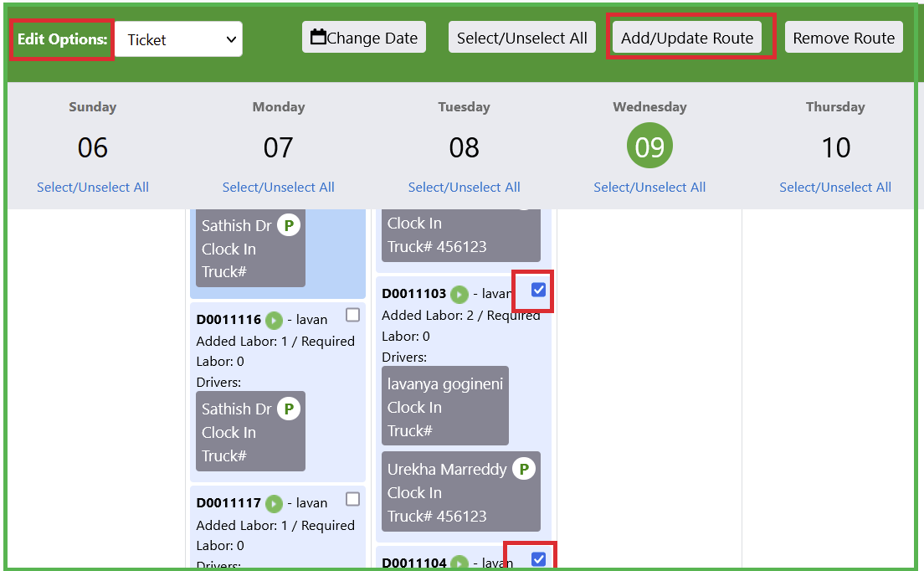The height and width of the screenshot is (571, 924).
Task: Click the P badge on top Sathish Dr card
Action: [x=289, y=225]
